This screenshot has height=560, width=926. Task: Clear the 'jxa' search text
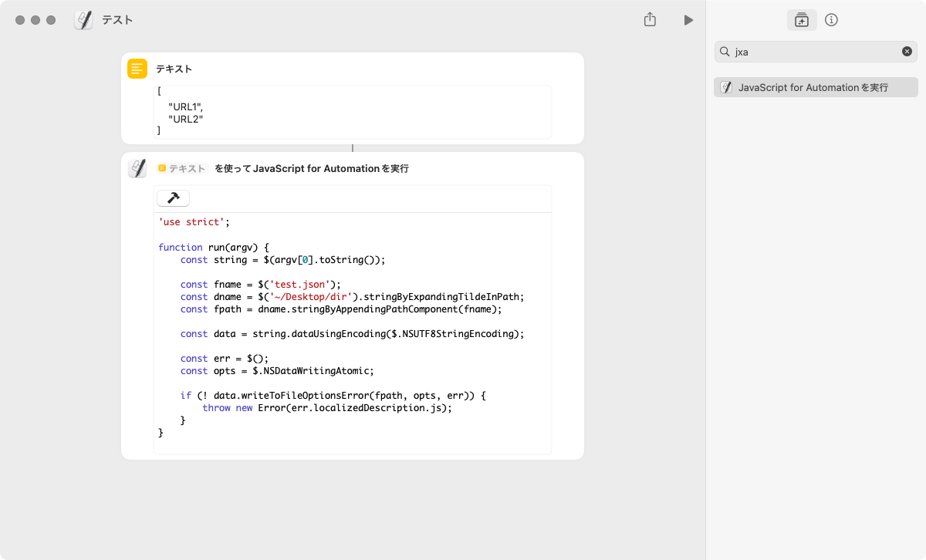pyautogui.click(x=907, y=52)
